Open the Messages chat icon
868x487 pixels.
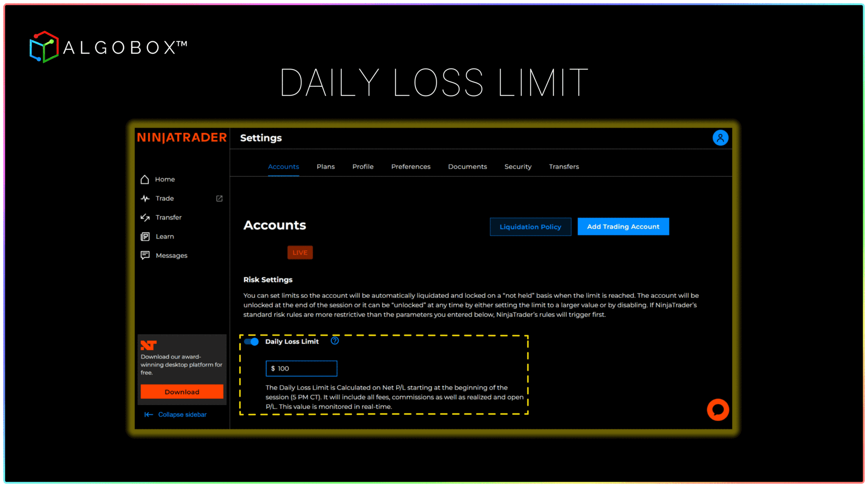[x=145, y=255]
